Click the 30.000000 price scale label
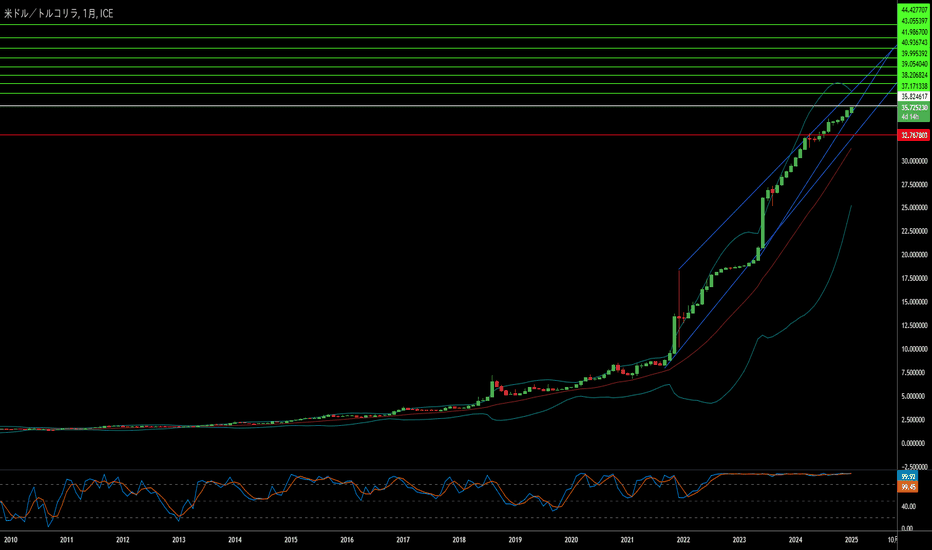The image size is (932, 550). coord(914,161)
